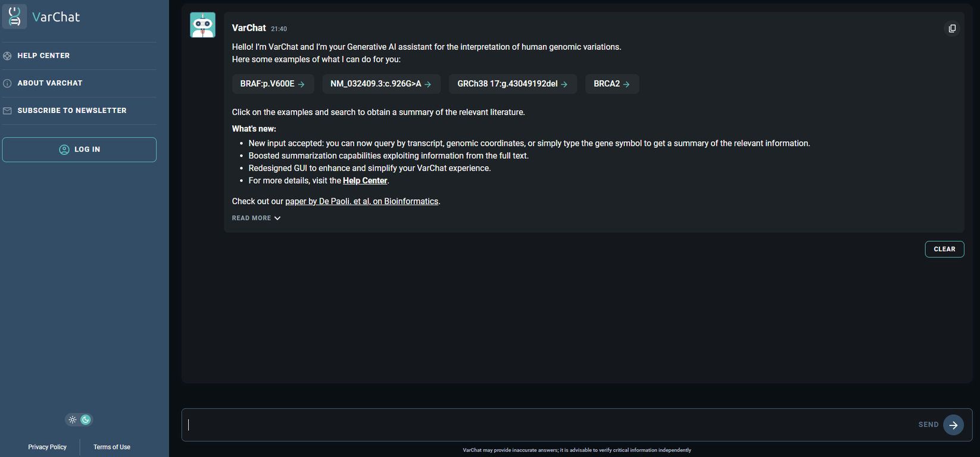980x457 pixels.
Task: Click the VarChat robot avatar
Action: (202, 25)
